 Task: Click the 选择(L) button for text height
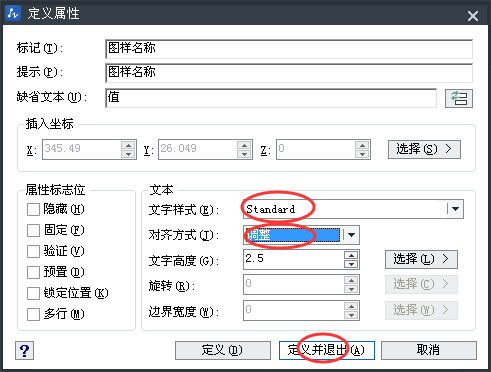(421, 259)
